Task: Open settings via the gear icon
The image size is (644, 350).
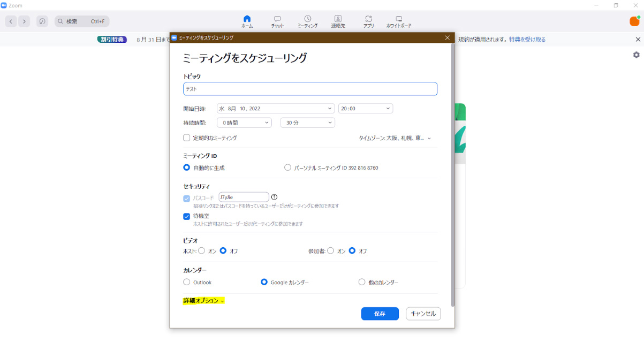Action: [636, 55]
